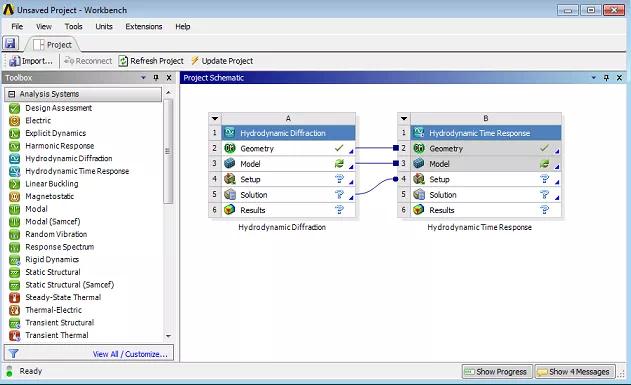
Task: Select Explicit Dynamics in the Toolbox
Action: (x=47, y=133)
